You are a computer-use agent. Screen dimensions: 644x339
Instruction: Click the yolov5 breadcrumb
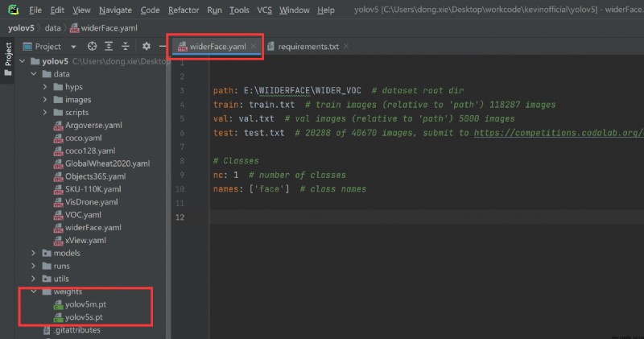coord(22,28)
